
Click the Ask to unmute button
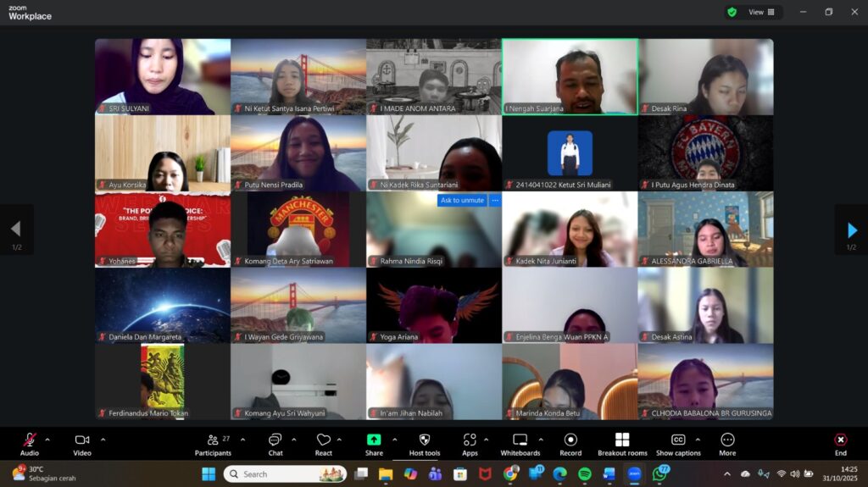(x=462, y=201)
